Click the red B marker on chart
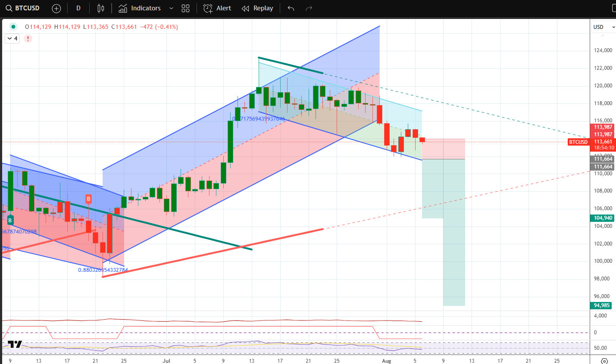Screen dimensions: 616x364 pos(88,199)
